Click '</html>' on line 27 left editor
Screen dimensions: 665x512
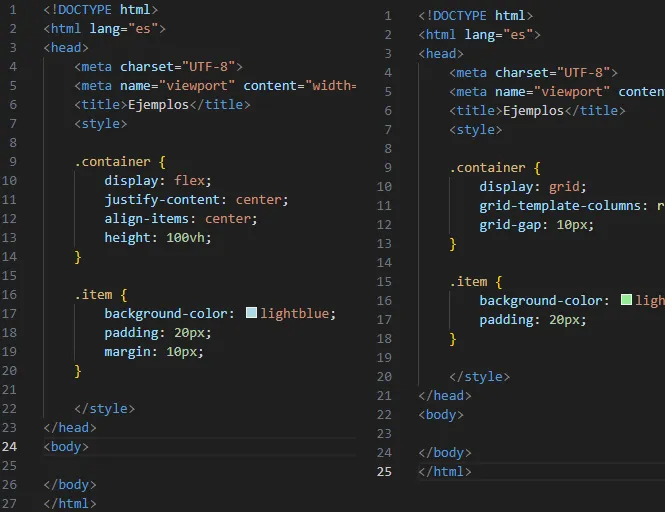click(x=70, y=504)
